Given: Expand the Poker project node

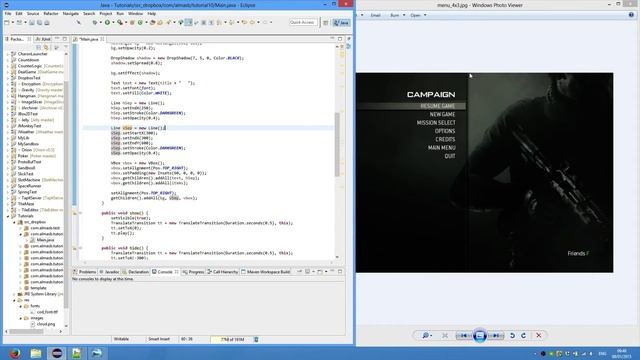Looking at the screenshot, I should (8, 156).
